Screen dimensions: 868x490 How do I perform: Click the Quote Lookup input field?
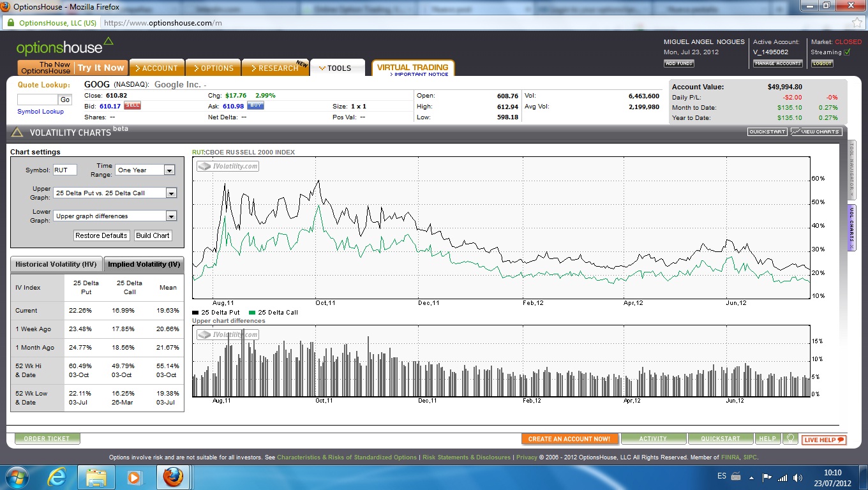point(37,100)
